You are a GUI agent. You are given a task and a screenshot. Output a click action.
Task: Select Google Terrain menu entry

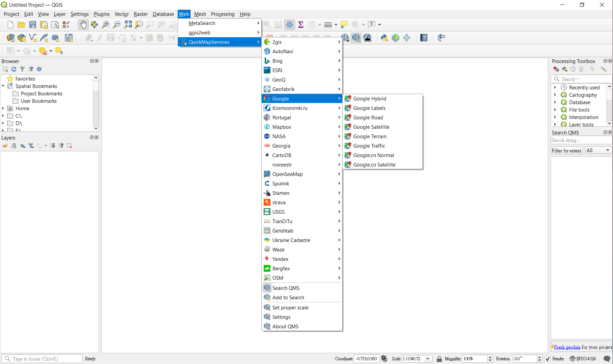click(x=383, y=136)
